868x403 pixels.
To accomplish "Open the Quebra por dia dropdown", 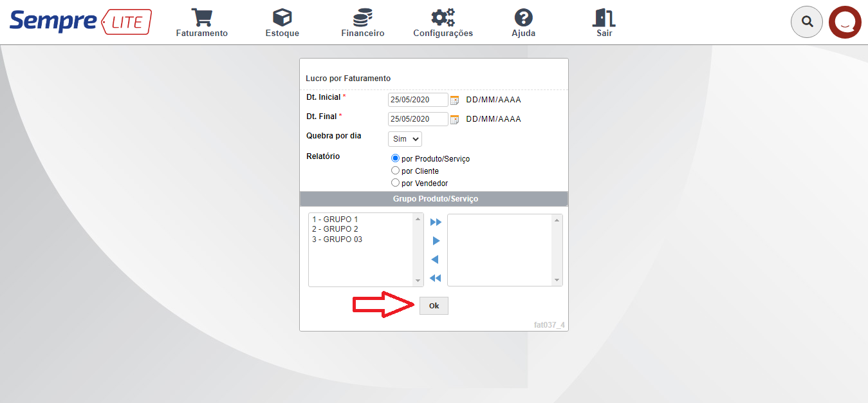I will [404, 138].
